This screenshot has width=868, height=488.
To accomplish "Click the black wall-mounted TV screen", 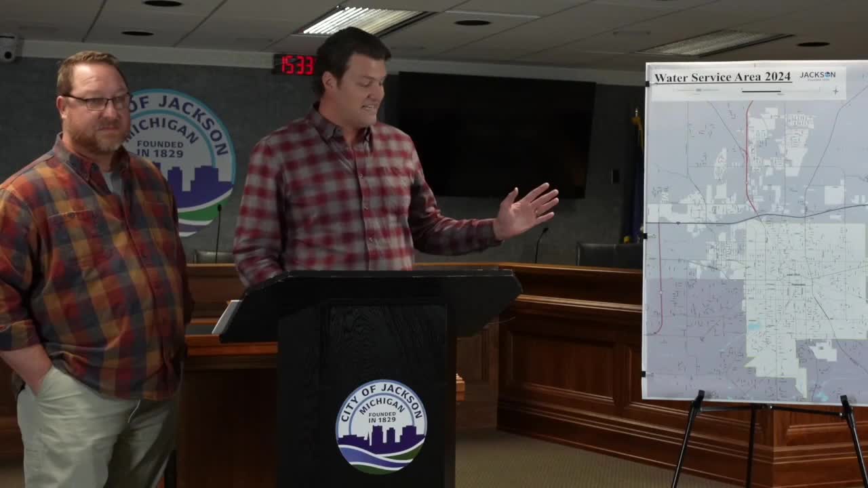I will 495,134.
